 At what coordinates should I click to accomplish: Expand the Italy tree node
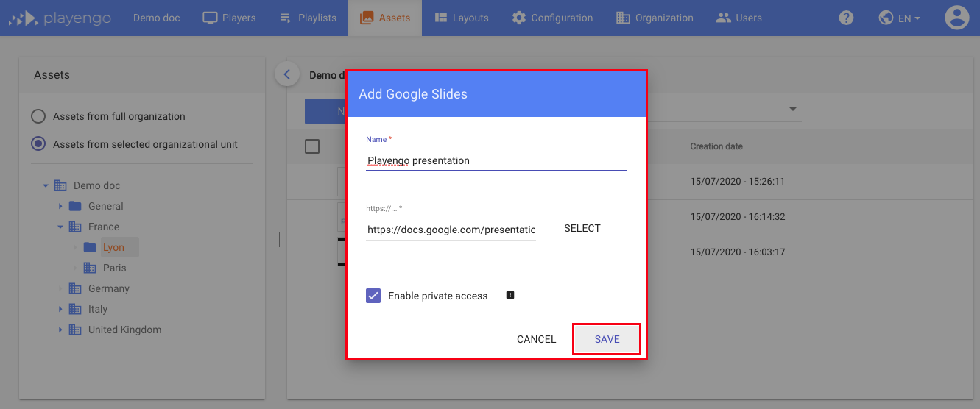[x=60, y=309]
